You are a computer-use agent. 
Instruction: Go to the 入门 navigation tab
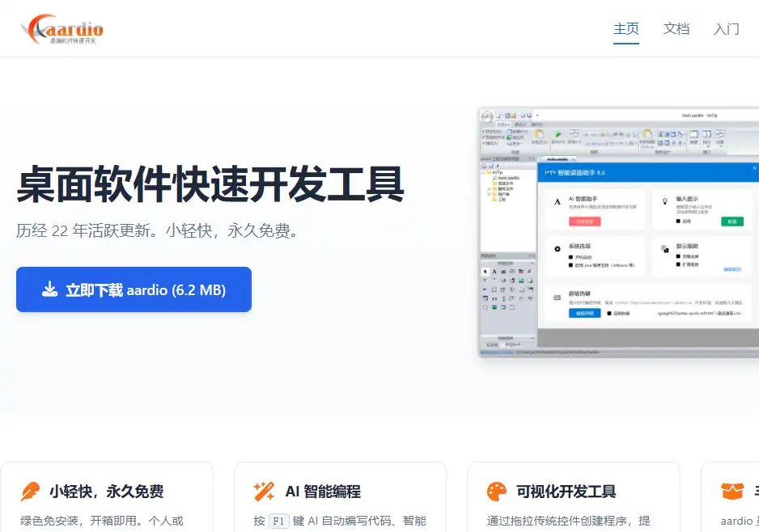[x=727, y=28]
